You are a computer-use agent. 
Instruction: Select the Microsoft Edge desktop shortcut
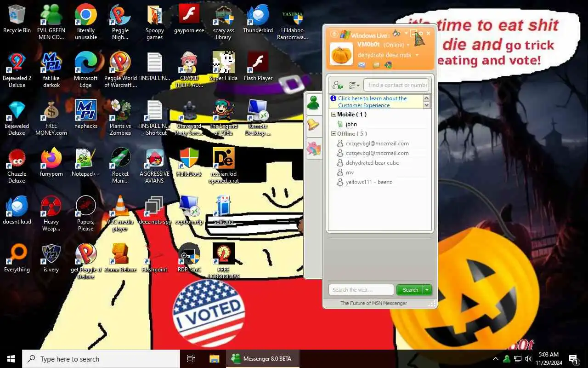[86, 70]
